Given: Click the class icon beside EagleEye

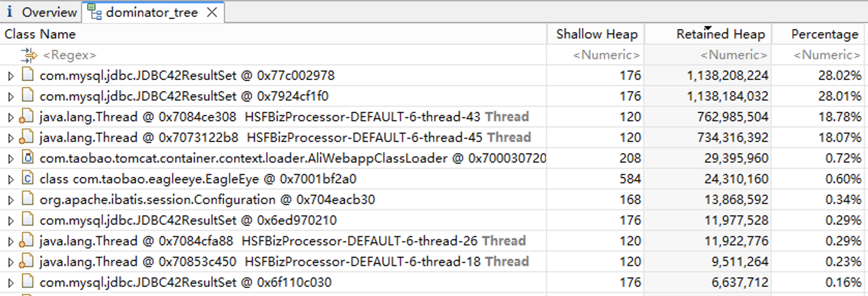Looking at the screenshot, I should [x=27, y=179].
